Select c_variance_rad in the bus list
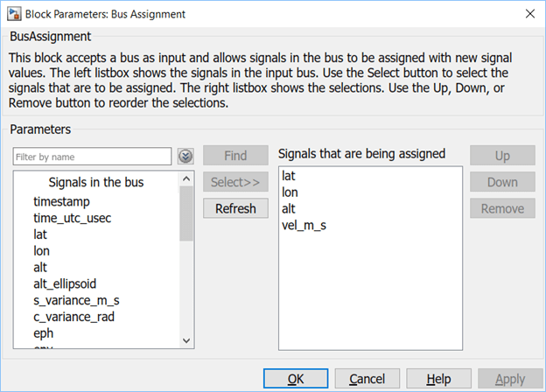The height and width of the screenshot is (392, 546). (74, 317)
